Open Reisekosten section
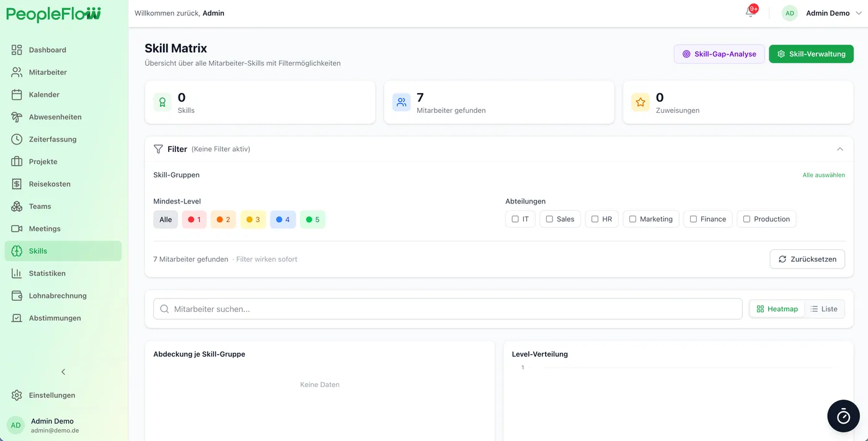 63,184
